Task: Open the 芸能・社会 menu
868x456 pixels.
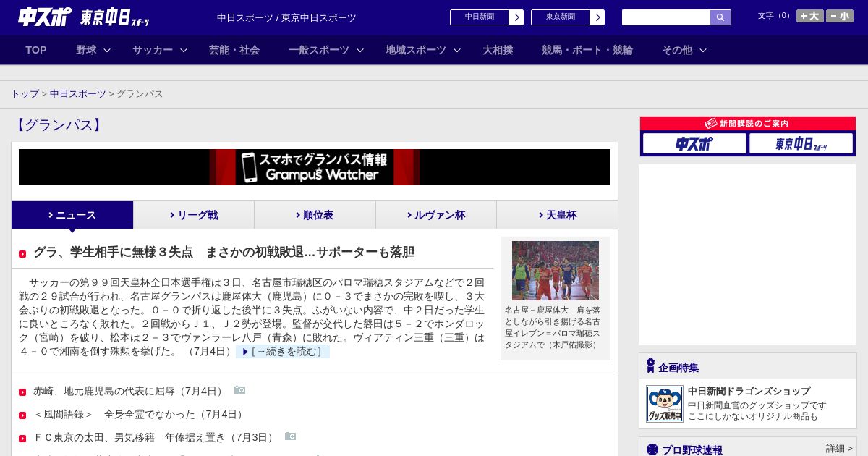Action: [234, 50]
